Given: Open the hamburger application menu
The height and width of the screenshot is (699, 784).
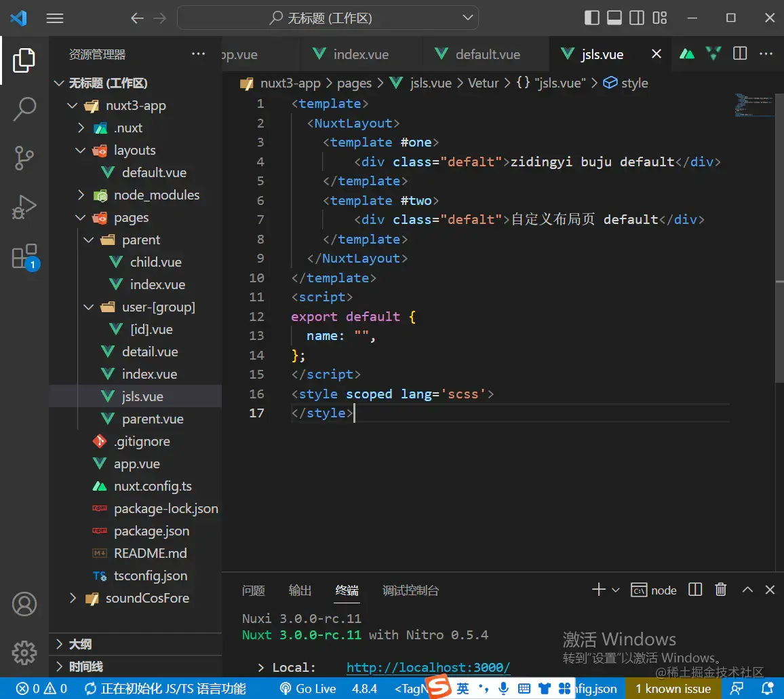Looking at the screenshot, I should (55, 18).
